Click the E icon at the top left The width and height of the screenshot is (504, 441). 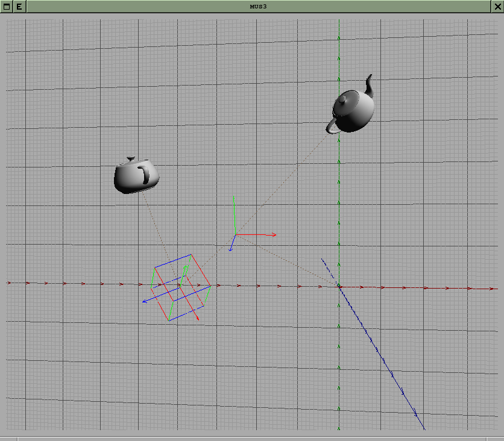(x=20, y=6)
